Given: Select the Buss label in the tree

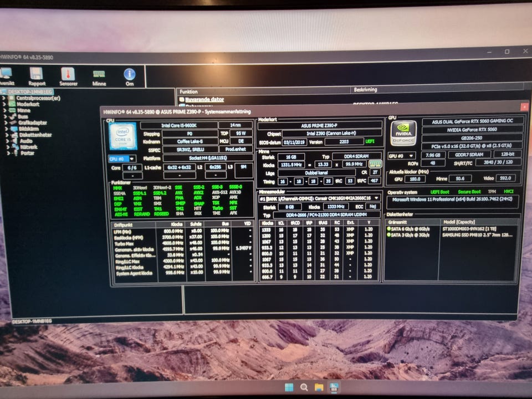Looking at the screenshot, I should pos(23,116).
